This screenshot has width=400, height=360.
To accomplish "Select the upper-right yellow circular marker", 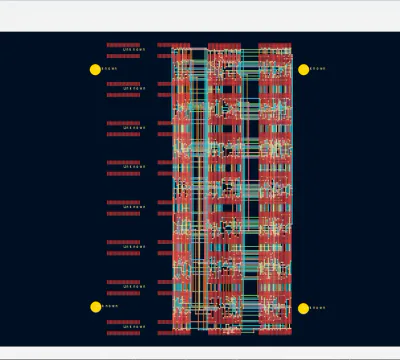I will tap(303, 70).
